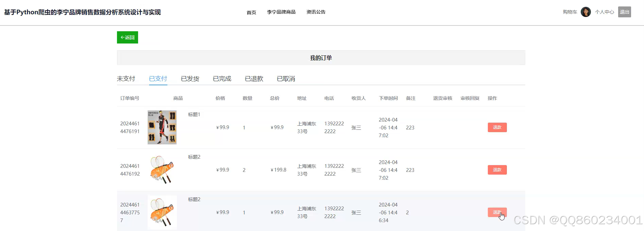Screen dimensions: 644x231
Task: Navigate to 首页 in the top menu
Action: pos(251,12)
